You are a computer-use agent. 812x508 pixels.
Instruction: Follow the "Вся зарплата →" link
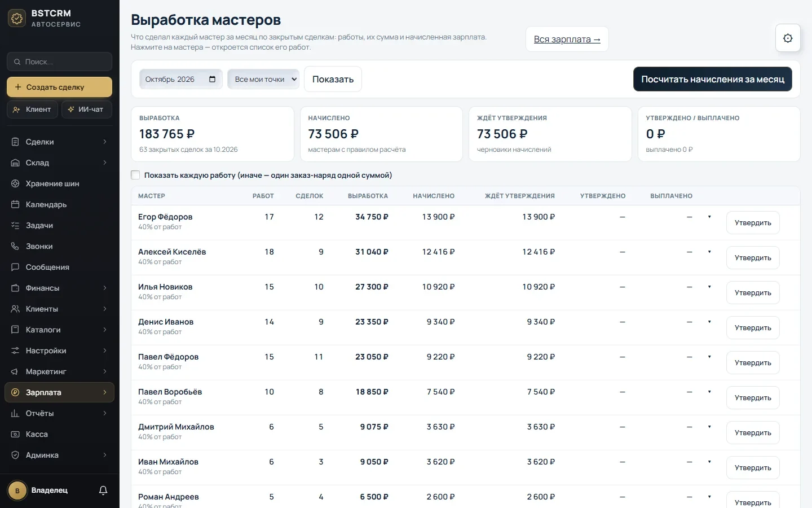(567, 39)
